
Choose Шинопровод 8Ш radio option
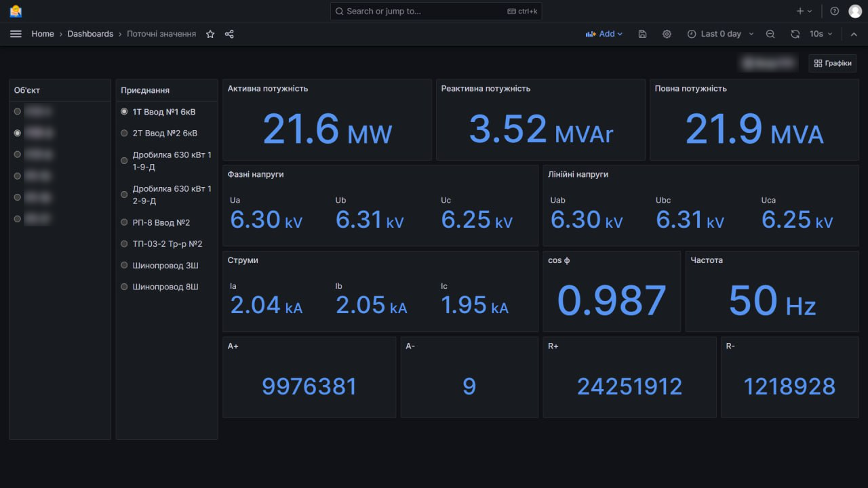coord(124,287)
